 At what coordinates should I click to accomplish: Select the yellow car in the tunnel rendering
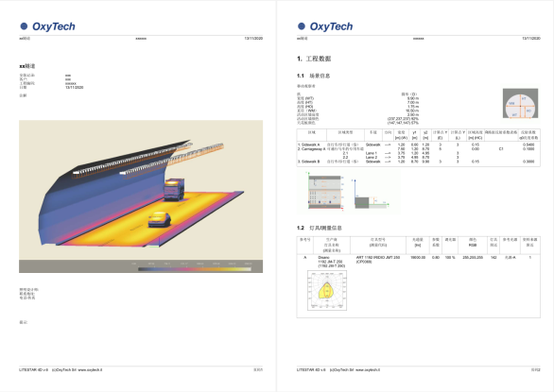tap(160, 219)
